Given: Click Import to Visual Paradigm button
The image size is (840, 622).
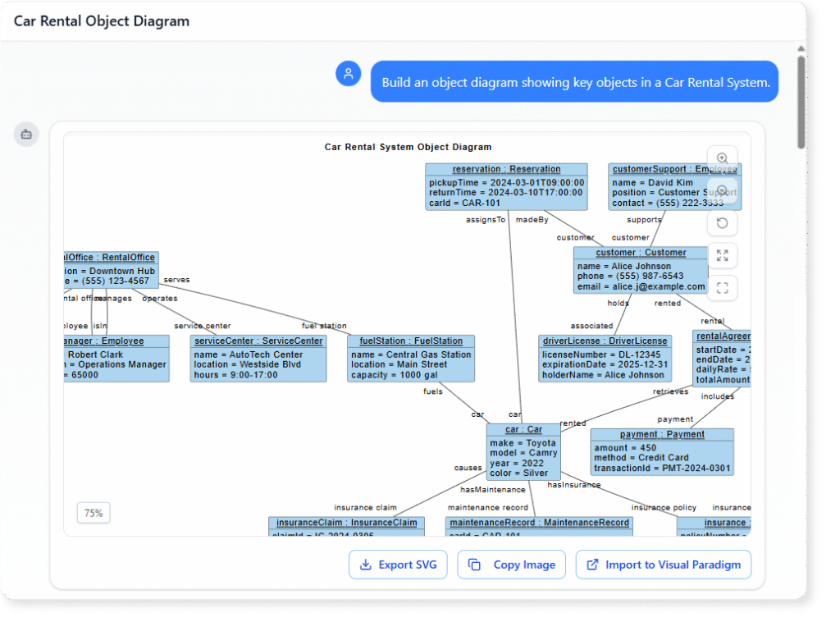Looking at the screenshot, I should (664, 565).
